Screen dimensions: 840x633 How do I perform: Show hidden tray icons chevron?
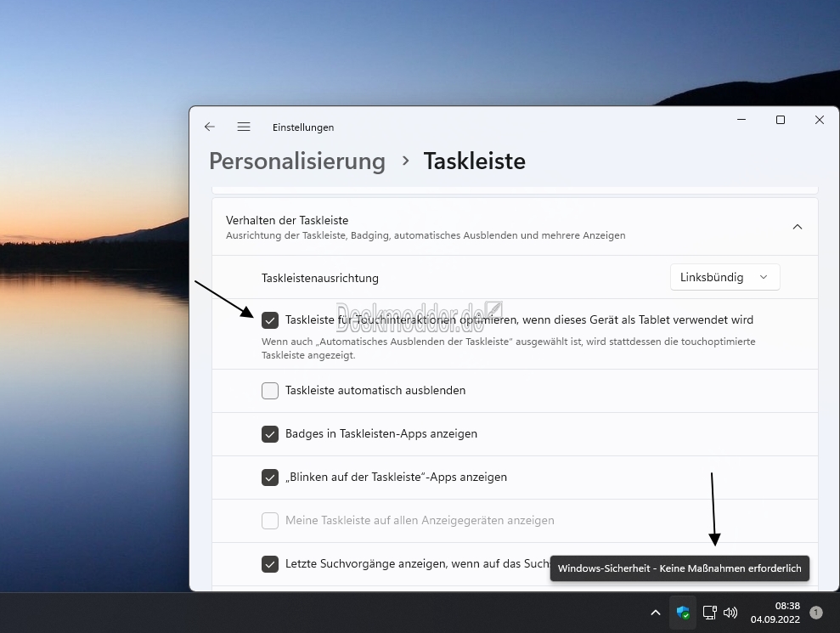pos(655,613)
